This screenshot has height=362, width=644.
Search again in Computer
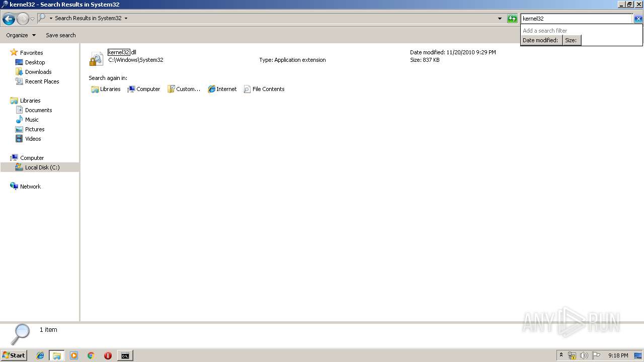pyautogui.click(x=143, y=89)
